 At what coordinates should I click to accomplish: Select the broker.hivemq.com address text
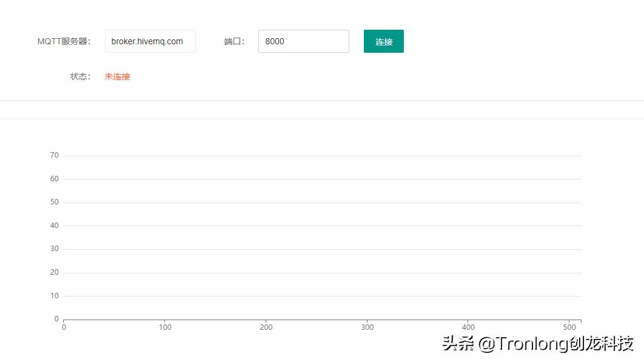coord(147,41)
